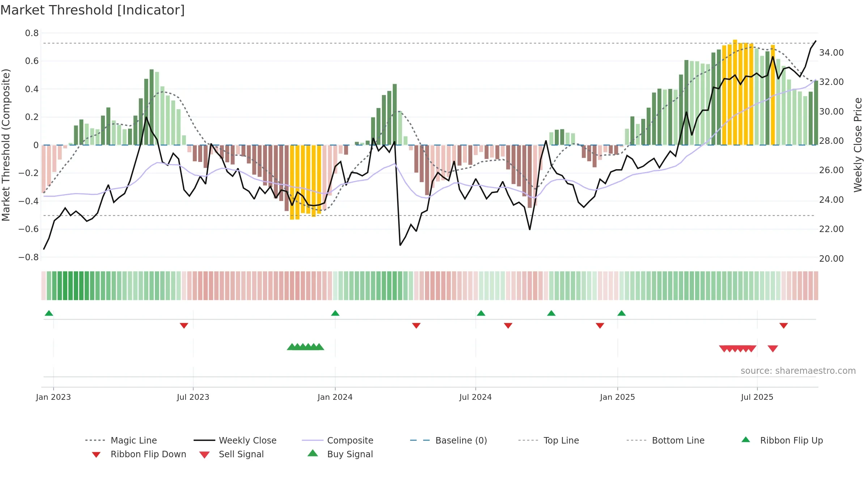Screen dimensions: 868x488
Task: Click the lone Sell Signal marker after July 2025
Action: click(x=773, y=348)
